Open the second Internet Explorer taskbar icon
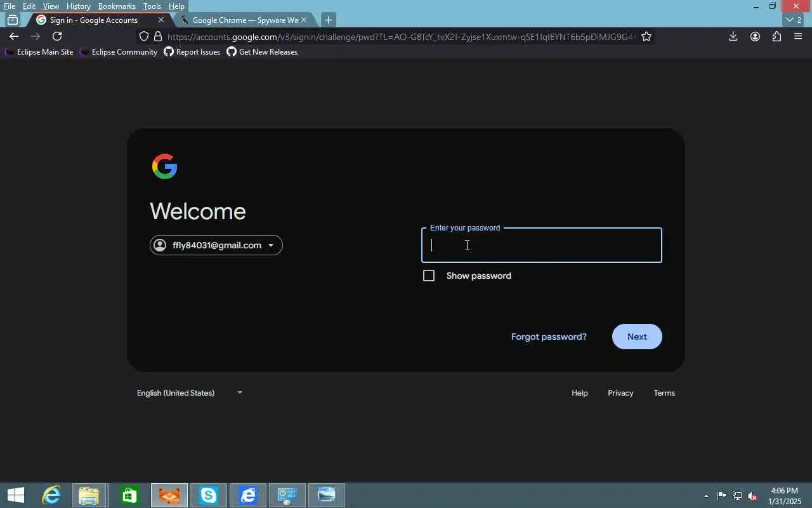 (247, 495)
